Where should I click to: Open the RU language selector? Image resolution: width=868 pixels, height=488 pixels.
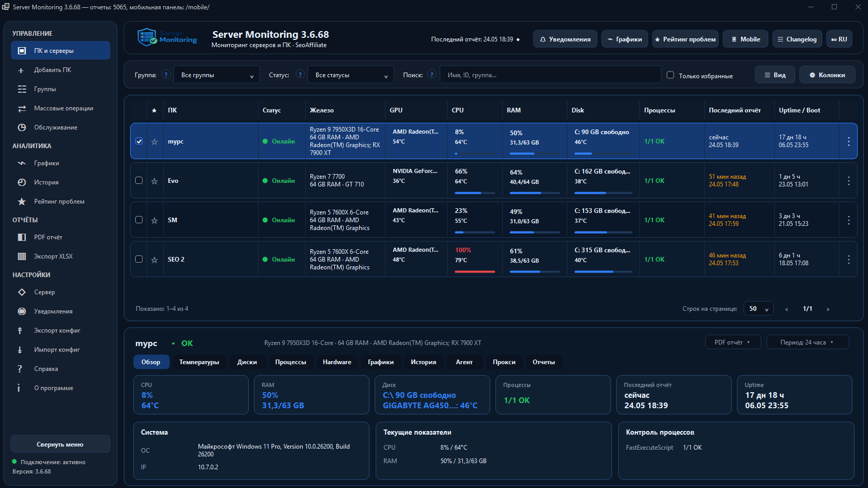[x=839, y=39]
